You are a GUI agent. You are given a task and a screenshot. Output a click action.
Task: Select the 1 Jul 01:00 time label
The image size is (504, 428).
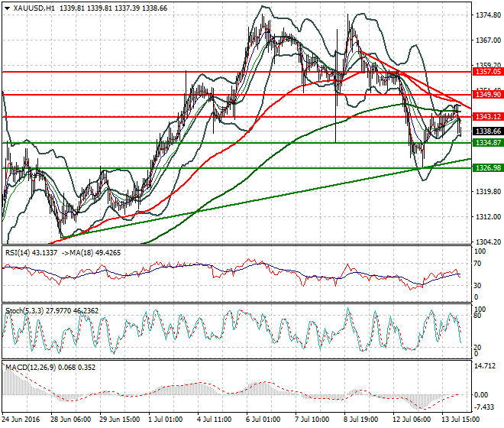click(x=166, y=420)
